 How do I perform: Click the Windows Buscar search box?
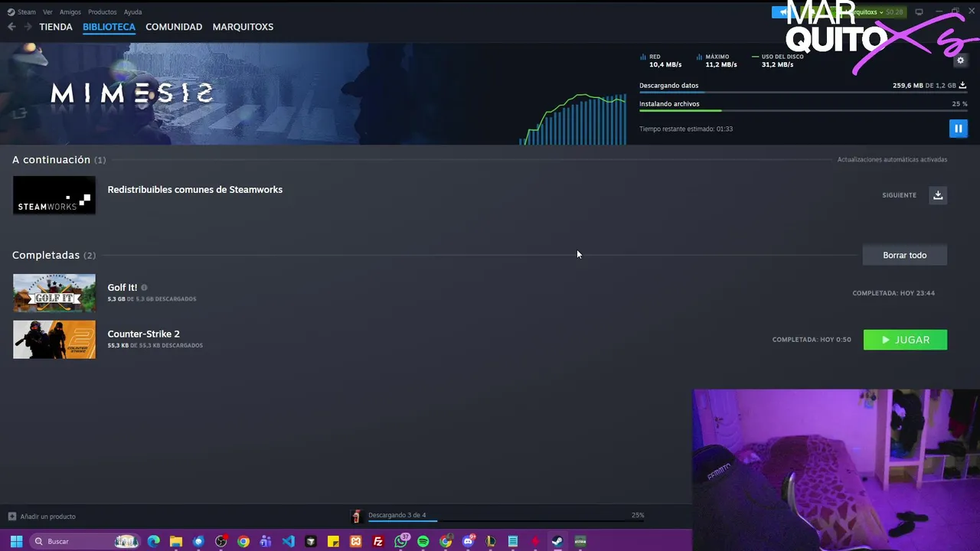pyautogui.click(x=85, y=541)
